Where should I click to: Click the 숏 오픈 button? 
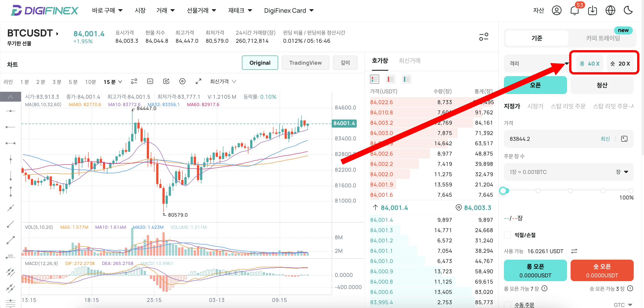point(602,270)
